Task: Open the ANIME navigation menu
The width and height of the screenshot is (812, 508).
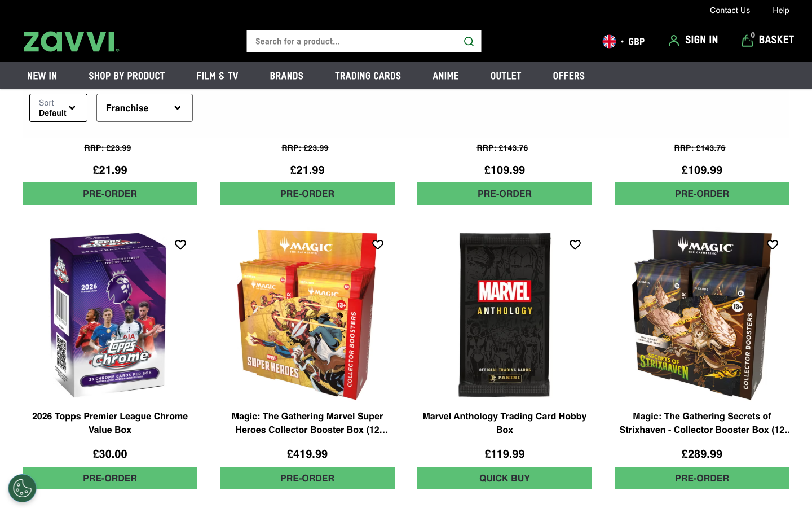Action: [x=445, y=75]
